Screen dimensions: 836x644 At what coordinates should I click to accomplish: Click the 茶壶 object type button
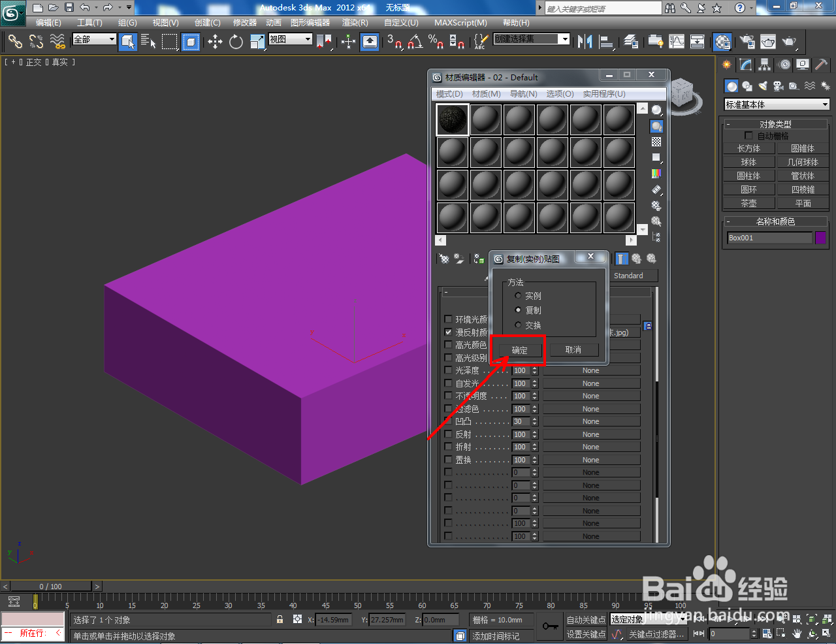pyautogui.click(x=748, y=203)
